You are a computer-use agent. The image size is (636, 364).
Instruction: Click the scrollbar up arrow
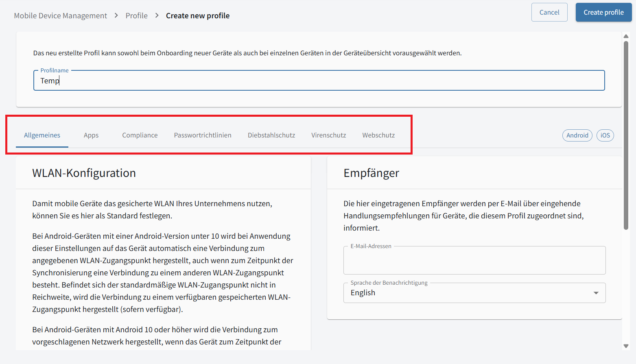626,36
